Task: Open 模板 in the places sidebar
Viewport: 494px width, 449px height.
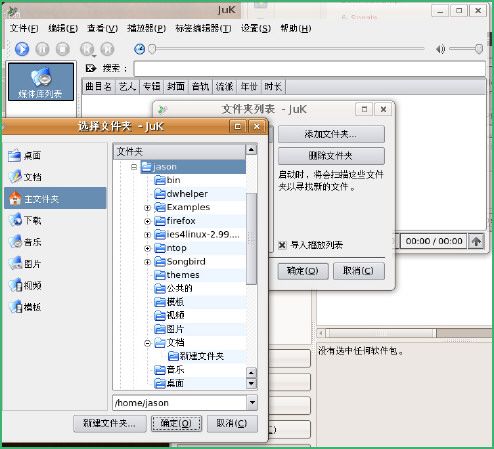Action: (x=24, y=307)
